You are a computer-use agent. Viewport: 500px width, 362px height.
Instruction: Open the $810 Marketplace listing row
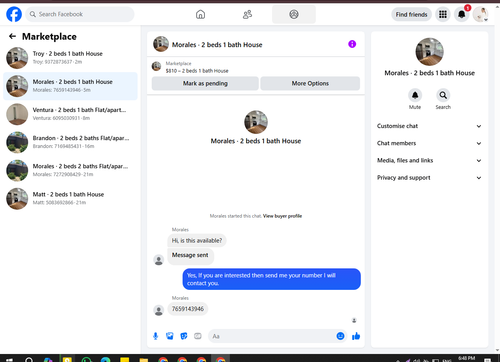(256, 67)
